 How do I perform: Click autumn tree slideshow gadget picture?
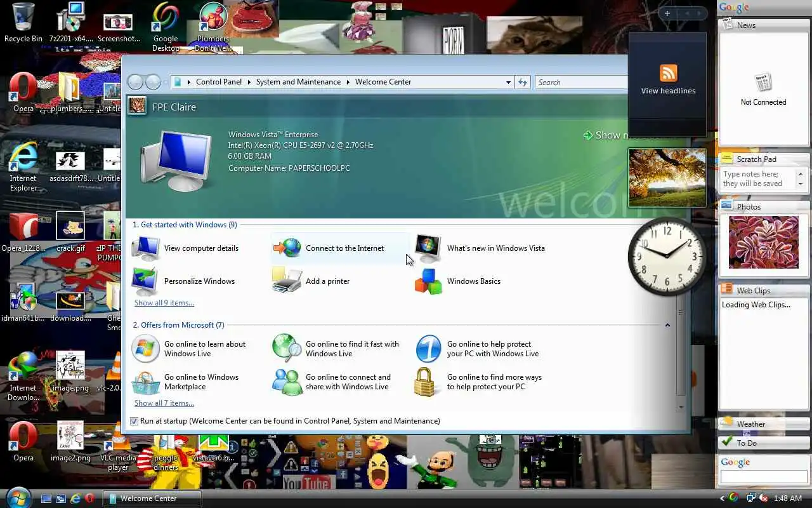pyautogui.click(x=667, y=178)
